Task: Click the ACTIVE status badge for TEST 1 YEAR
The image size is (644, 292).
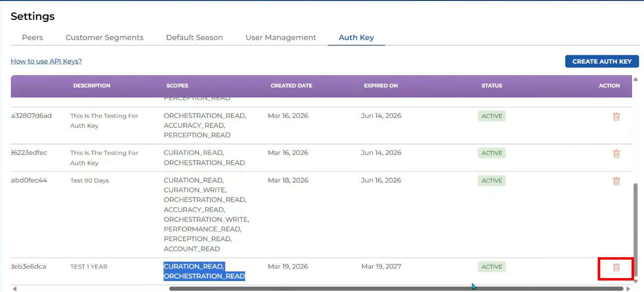Action: point(492,267)
